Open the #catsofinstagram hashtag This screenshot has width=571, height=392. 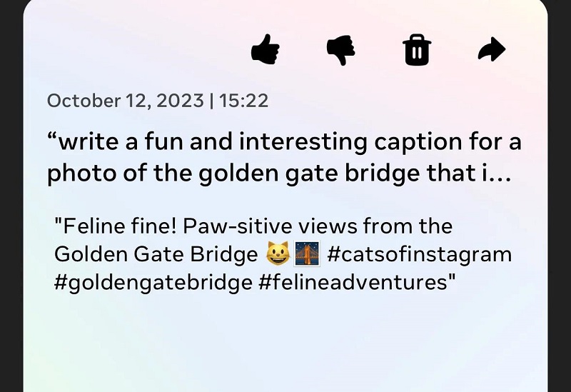click(419, 254)
